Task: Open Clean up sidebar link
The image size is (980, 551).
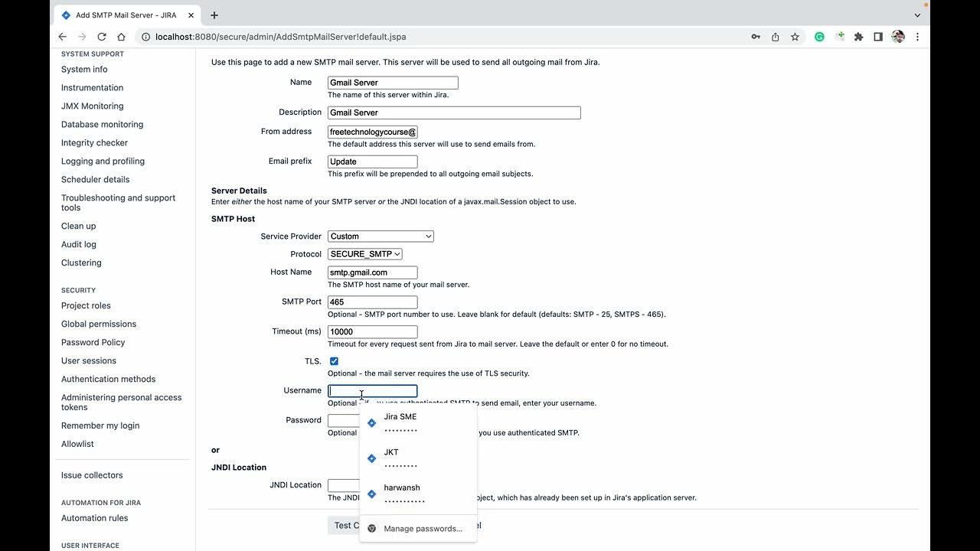Action: tap(78, 227)
